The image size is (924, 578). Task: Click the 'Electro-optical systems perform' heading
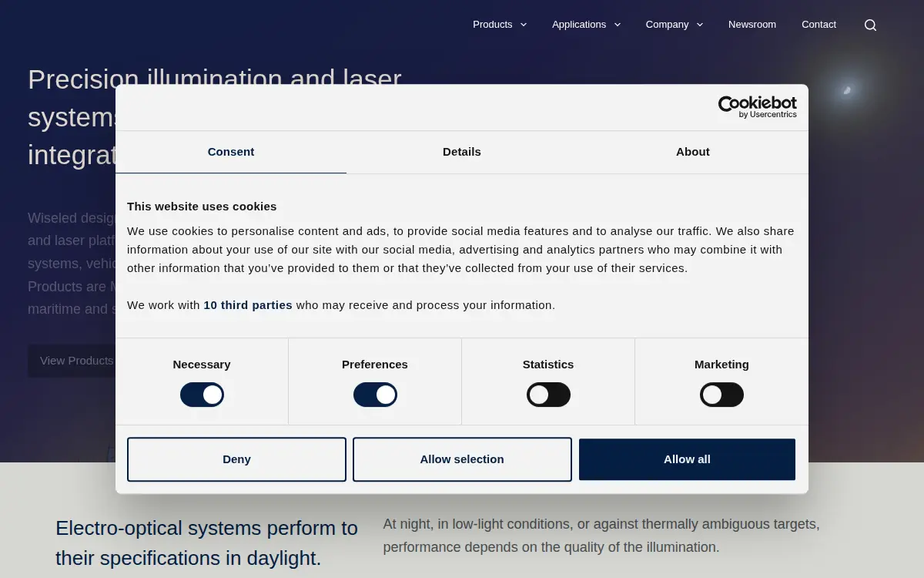[x=206, y=543]
